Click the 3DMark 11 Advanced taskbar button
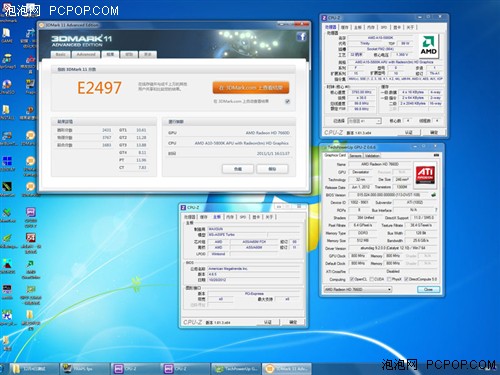 [x=287, y=369]
